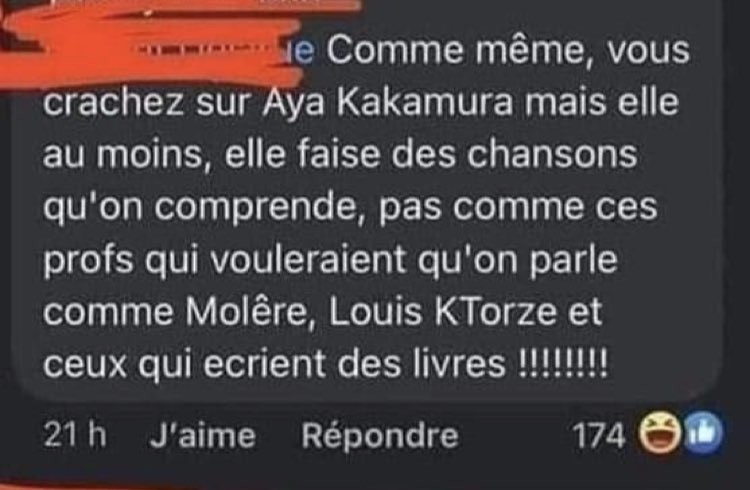Click the word "Molêre" in the comment
Screen dimensions: 750x490
[246, 312]
